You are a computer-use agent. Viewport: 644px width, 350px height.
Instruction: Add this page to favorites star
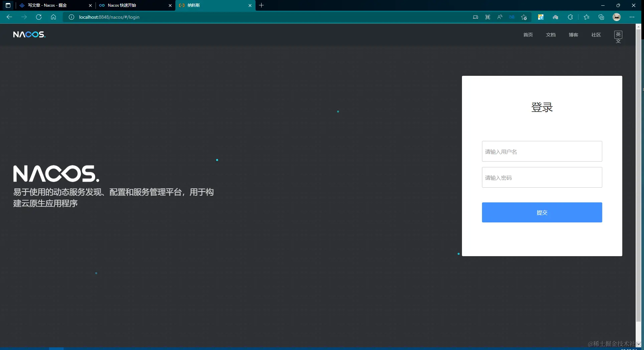[524, 17]
